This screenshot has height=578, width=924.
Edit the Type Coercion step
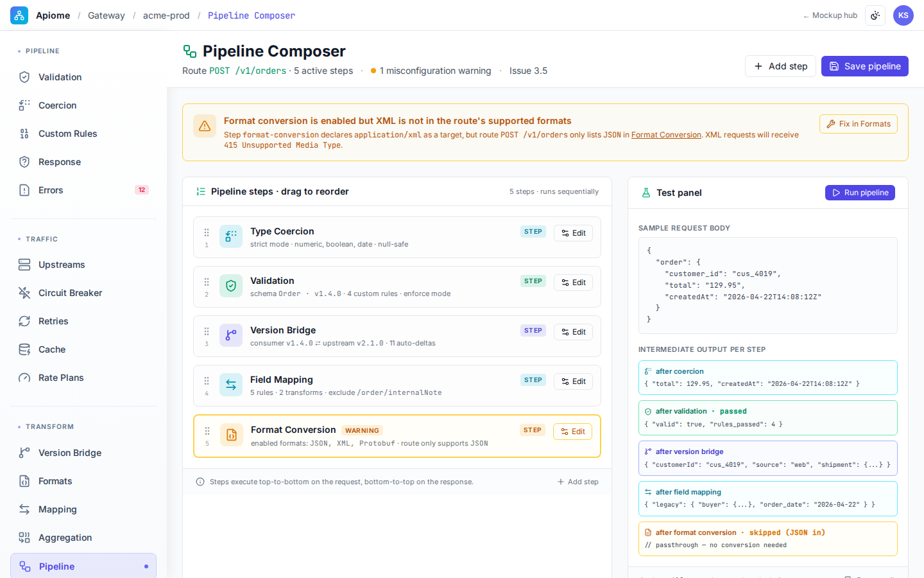pos(573,233)
